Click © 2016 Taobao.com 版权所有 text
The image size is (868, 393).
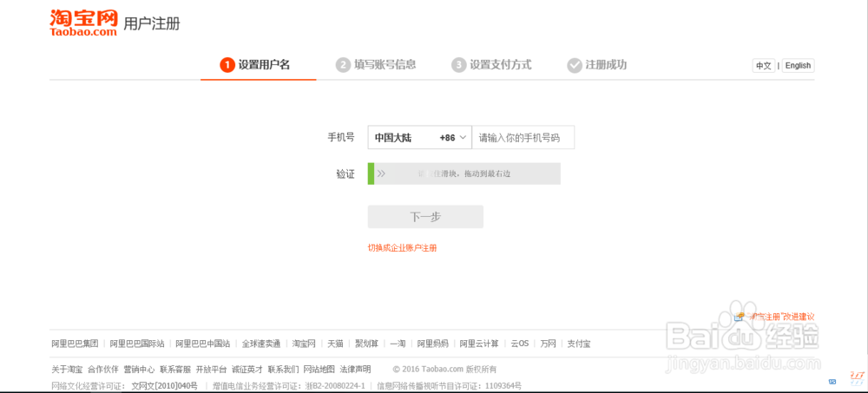tap(444, 370)
